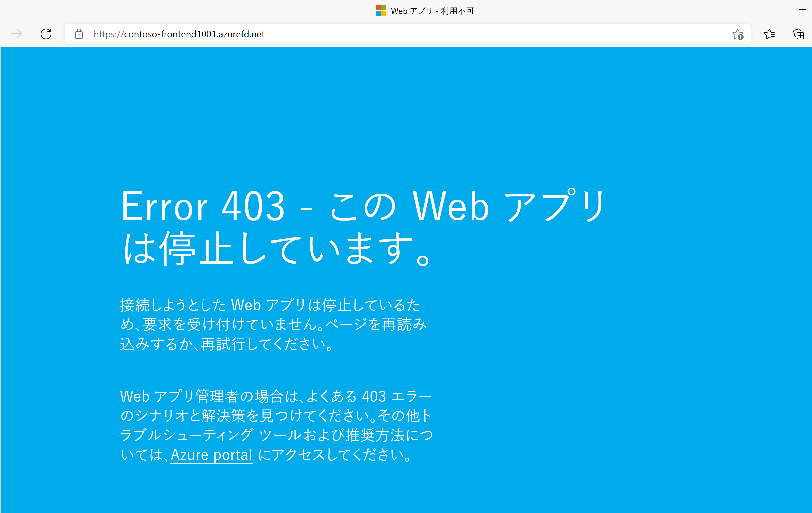Viewport: 812px width, 513px height.
Task: Open the Azure portal link
Action: (x=211, y=455)
